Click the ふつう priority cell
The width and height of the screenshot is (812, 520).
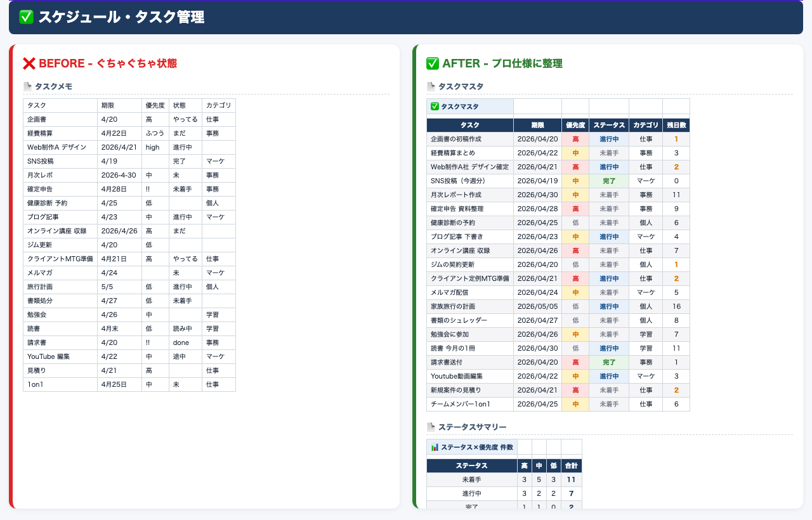click(x=155, y=134)
